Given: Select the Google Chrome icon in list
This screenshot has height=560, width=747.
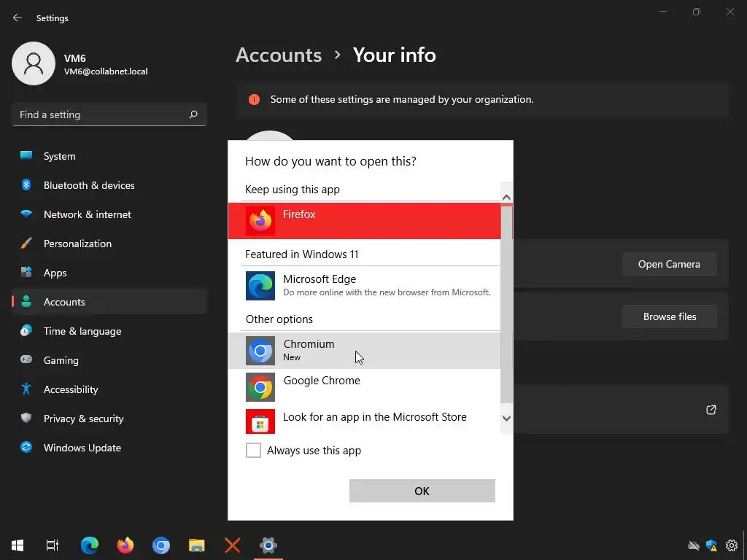Looking at the screenshot, I should tap(260, 387).
